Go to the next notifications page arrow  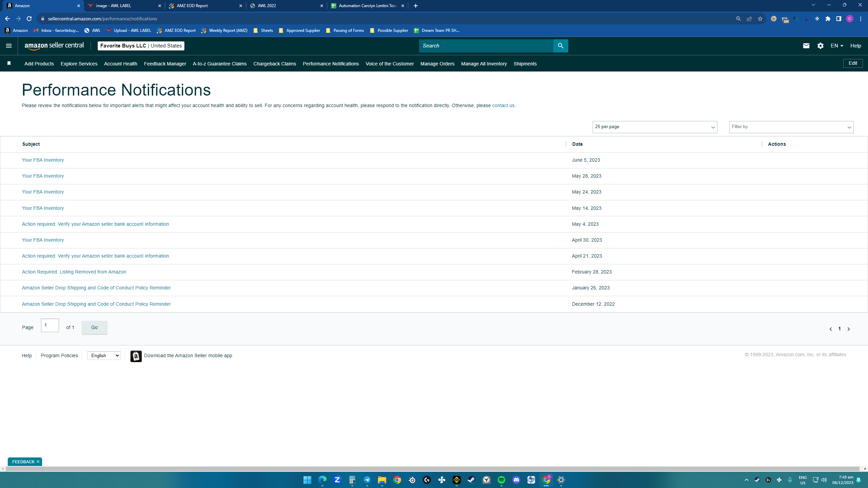[x=849, y=329]
